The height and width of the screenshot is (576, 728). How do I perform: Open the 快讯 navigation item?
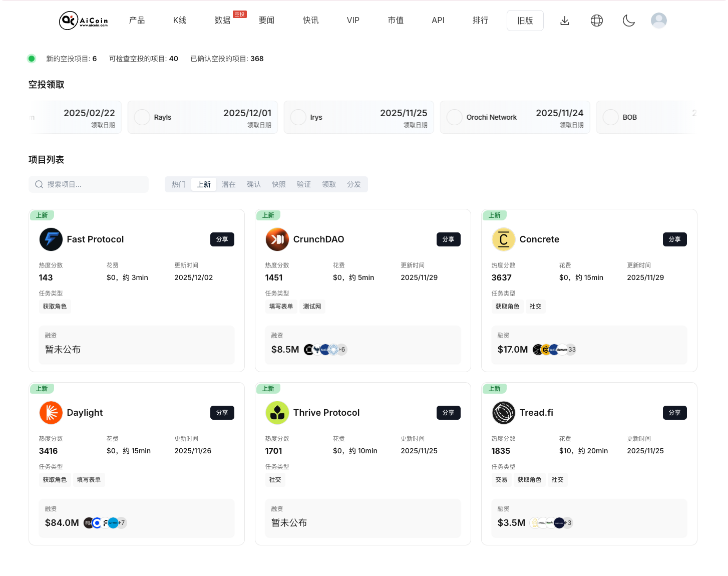click(310, 21)
